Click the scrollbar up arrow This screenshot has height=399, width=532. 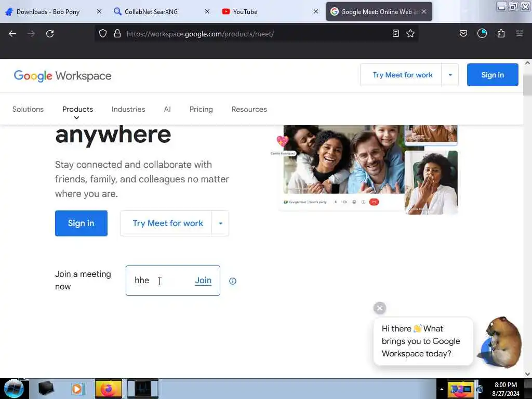[x=528, y=63]
